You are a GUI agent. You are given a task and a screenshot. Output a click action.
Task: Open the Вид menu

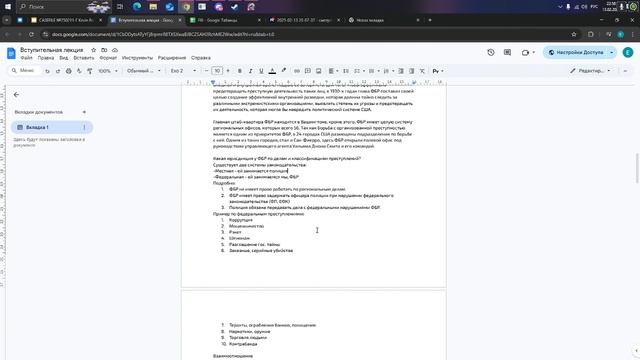[64, 58]
